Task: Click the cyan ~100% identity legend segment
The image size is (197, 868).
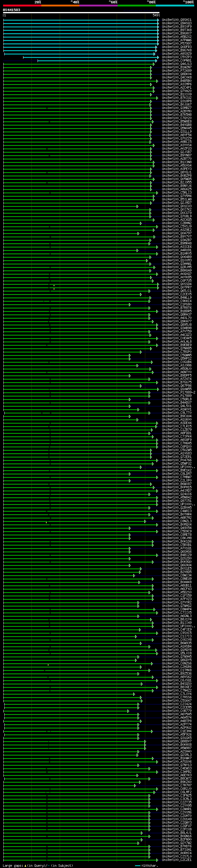Action: pos(175,6)
